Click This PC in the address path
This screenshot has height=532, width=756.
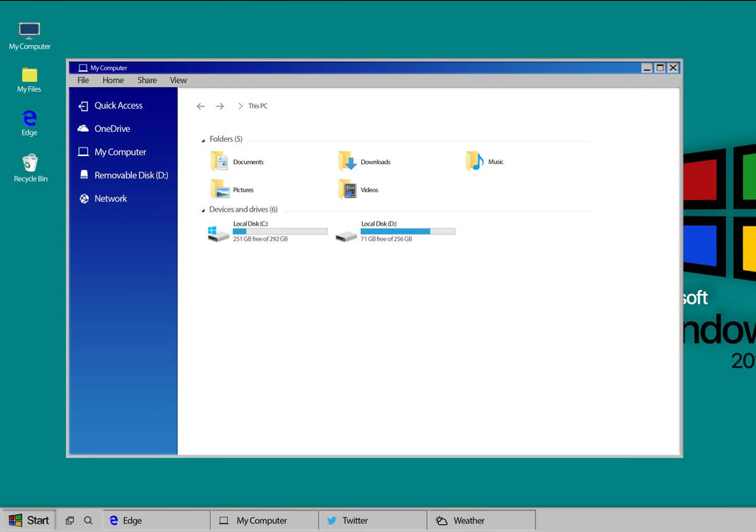258,106
